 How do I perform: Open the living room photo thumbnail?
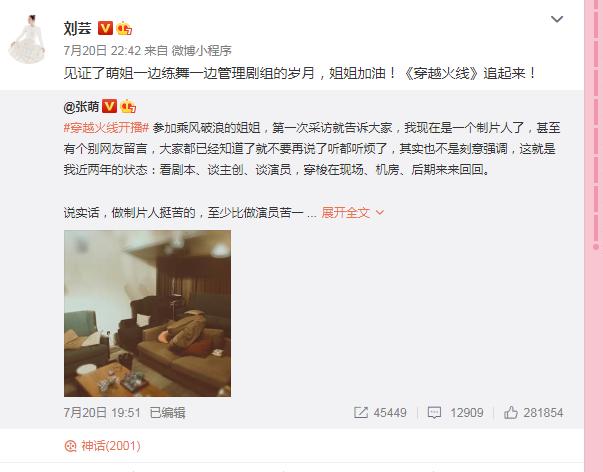click(147, 313)
